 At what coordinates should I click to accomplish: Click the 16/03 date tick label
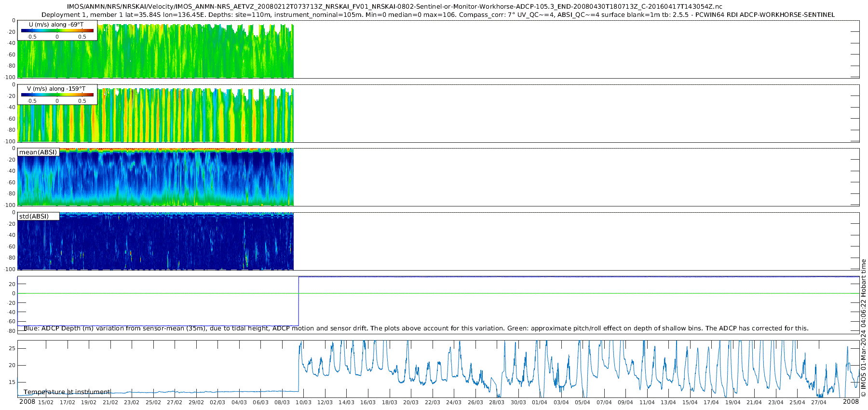[x=368, y=402]
